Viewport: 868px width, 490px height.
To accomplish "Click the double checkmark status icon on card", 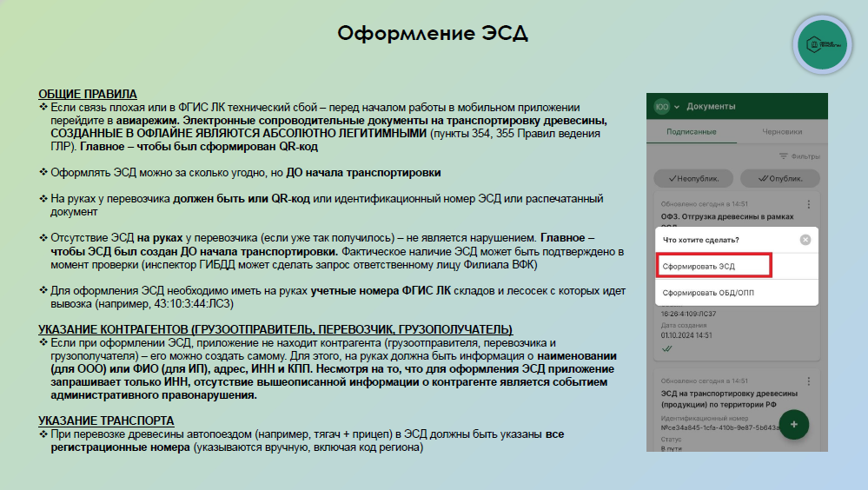I will 667,348.
